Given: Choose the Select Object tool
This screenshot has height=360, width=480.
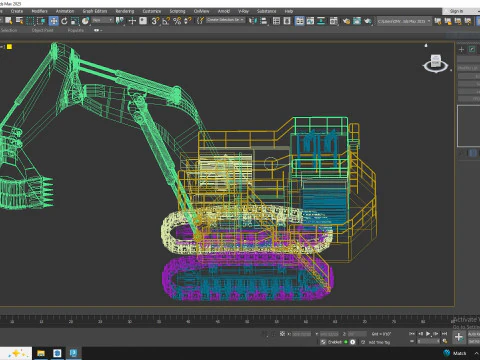Looking at the screenshot, I should (x=9, y=21).
